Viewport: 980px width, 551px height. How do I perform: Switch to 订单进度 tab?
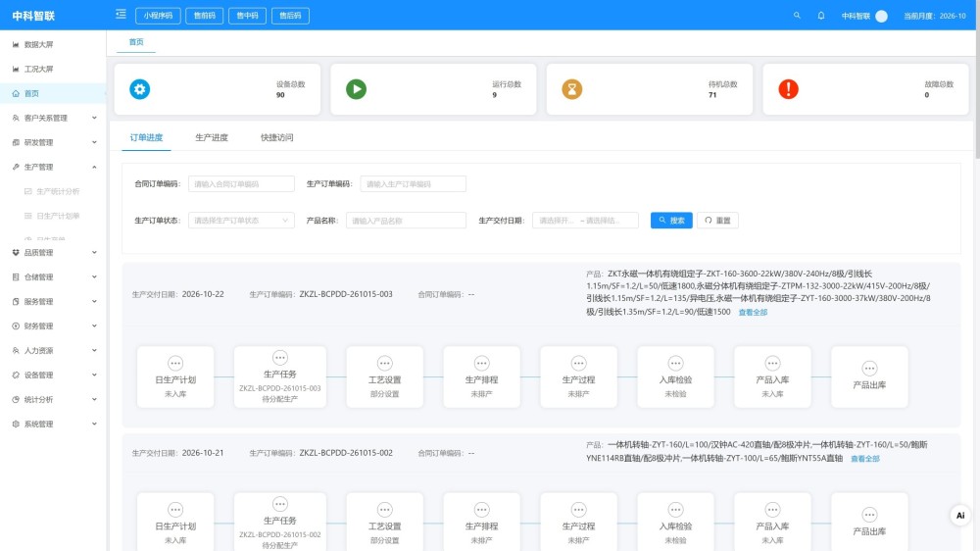146,137
